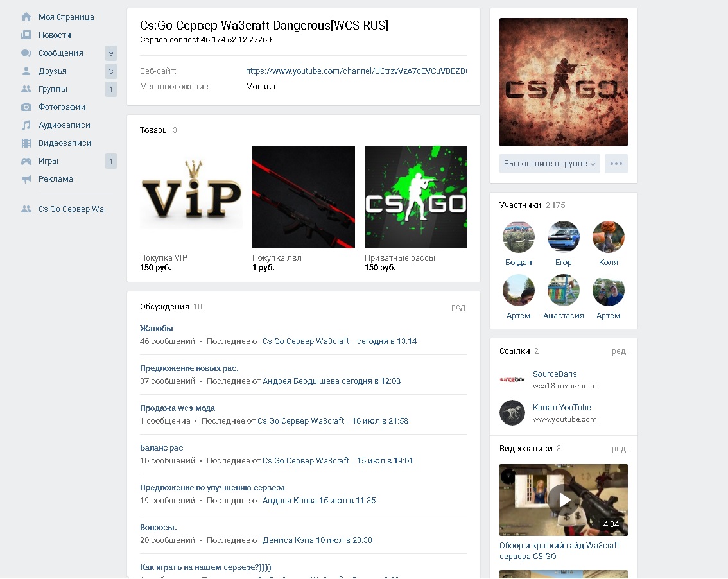Viewport: 728px width, 579px height.
Task: Open the Группы badge showing 1
Action: [x=111, y=89]
